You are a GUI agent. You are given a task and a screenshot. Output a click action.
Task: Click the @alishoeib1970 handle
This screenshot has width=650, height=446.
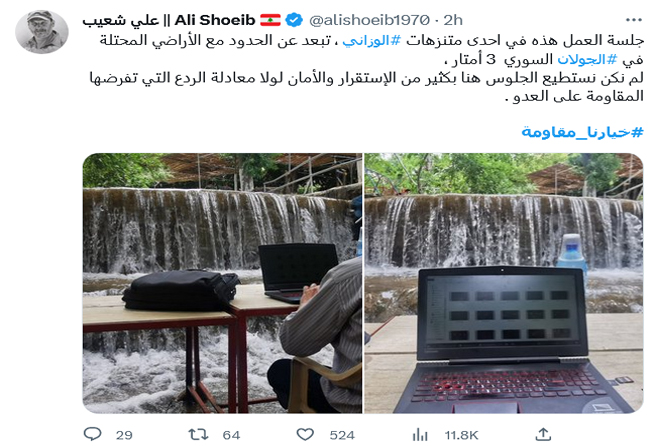coord(369,20)
